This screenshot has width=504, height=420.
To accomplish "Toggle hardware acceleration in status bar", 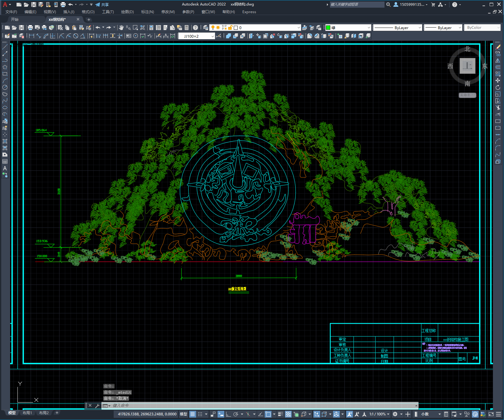I will [475, 414].
